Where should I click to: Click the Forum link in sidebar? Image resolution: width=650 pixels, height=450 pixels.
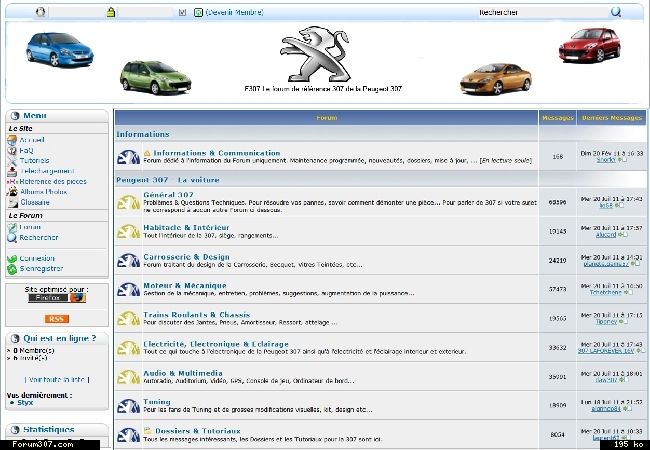tap(30, 227)
